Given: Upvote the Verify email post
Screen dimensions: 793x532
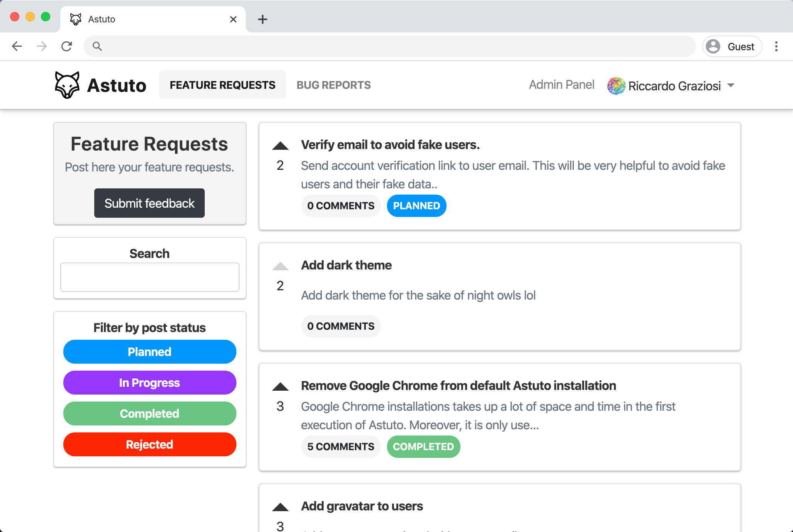Looking at the screenshot, I should click(x=280, y=146).
